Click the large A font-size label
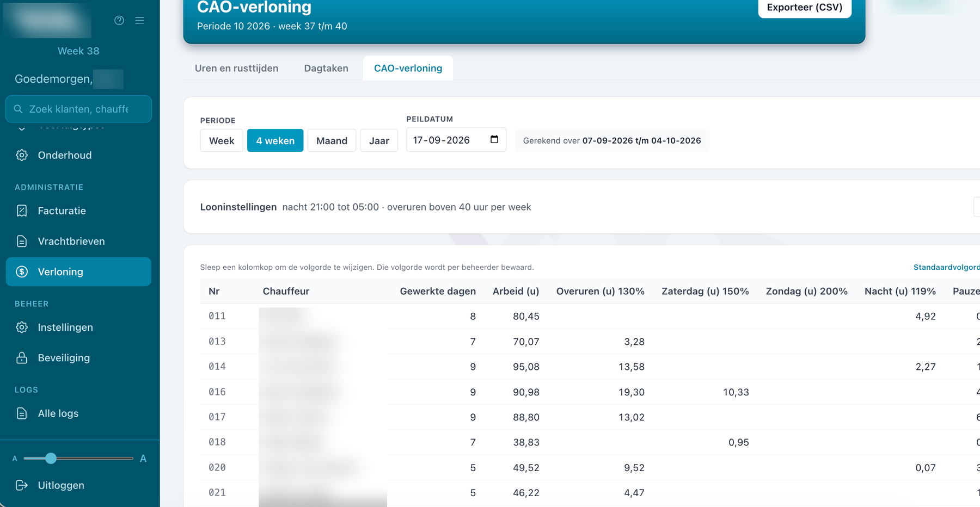 (143, 459)
